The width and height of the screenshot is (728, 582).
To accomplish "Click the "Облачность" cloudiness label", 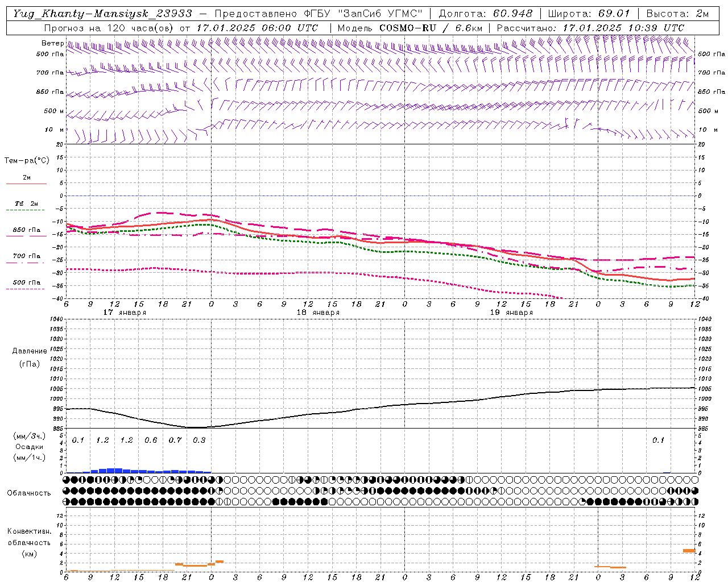I will (29, 493).
